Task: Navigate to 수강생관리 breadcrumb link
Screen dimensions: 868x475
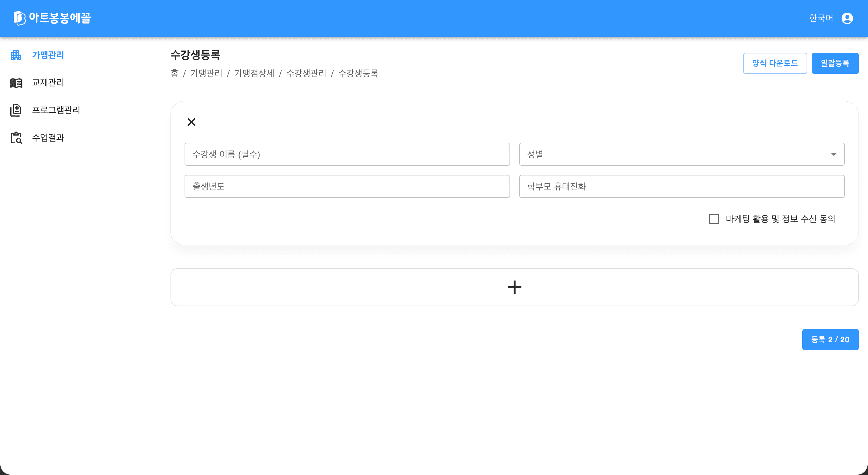Action: 306,74
